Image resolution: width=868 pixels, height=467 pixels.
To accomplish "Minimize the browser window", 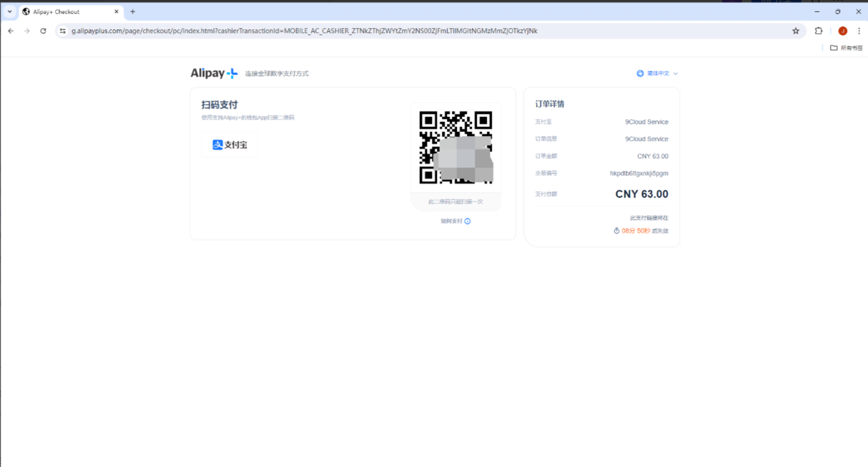I will point(817,11).
